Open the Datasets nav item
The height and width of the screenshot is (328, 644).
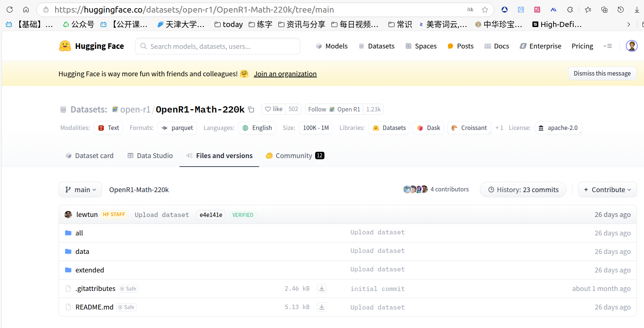coord(377,46)
